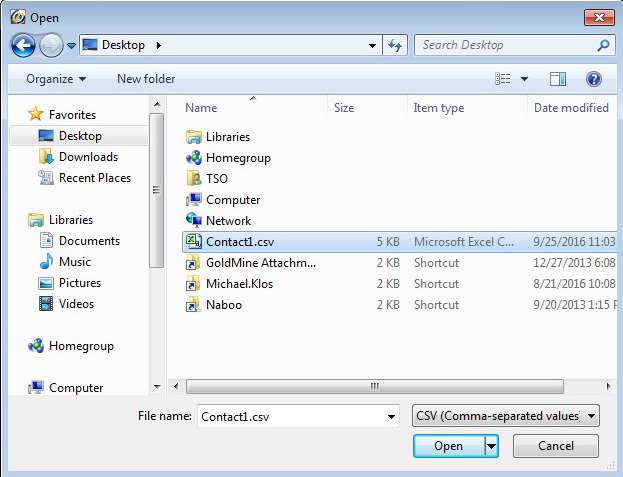Click the Back navigation arrow button

24,45
